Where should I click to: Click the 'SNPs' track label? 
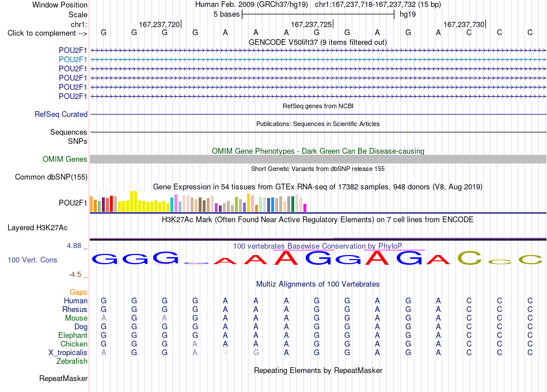pos(78,141)
